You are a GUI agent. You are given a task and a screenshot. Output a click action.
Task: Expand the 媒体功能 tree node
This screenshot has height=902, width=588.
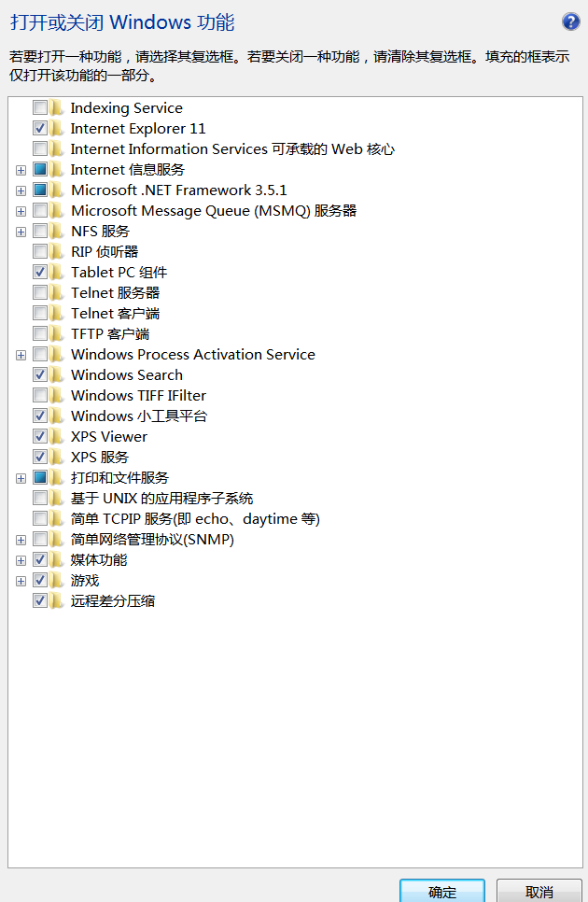coord(21,560)
